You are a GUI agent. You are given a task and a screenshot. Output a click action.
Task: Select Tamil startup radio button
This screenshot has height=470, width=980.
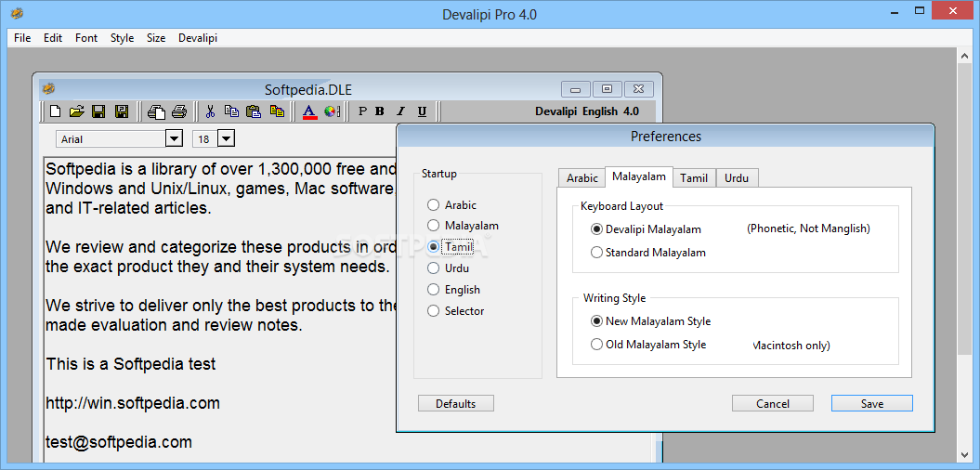click(433, 247)
